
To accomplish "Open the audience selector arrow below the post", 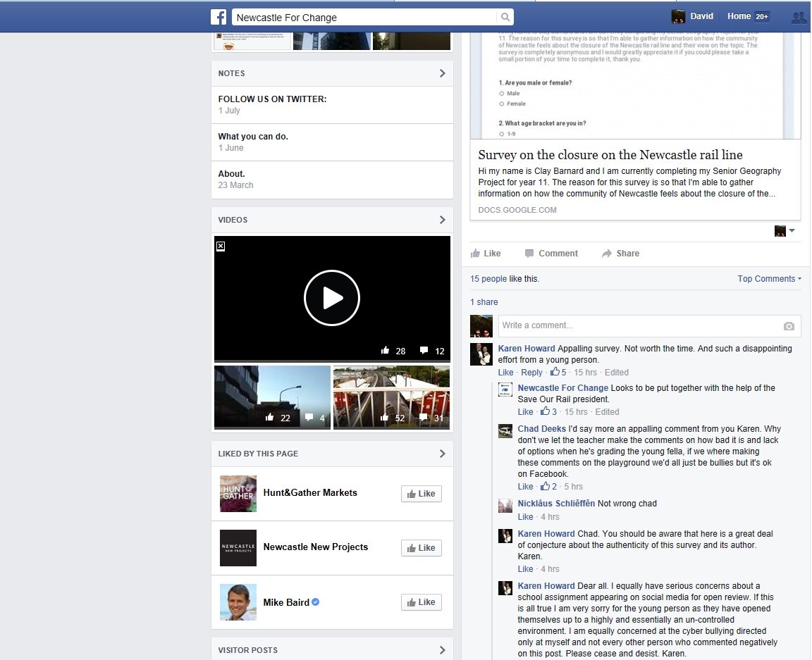I will click(793, 231).
